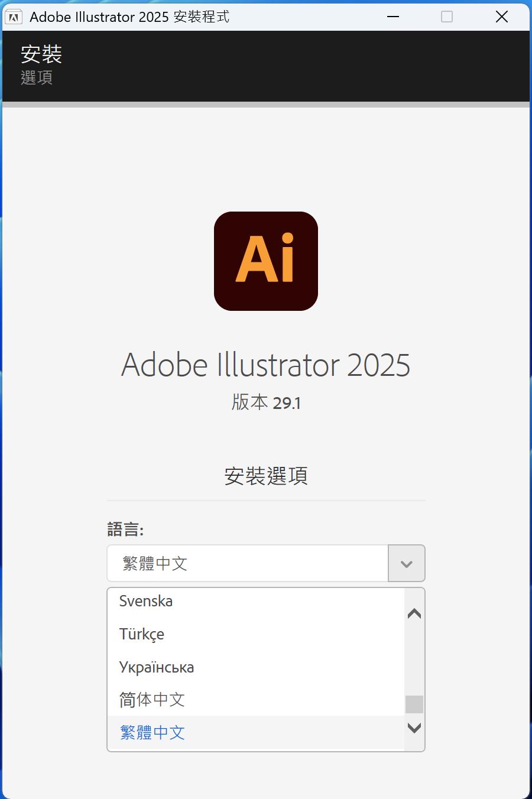This screenshot has width=532, height=799.
Task: Click the Adobe installer icon in title bar
Action: coord(14,17)
